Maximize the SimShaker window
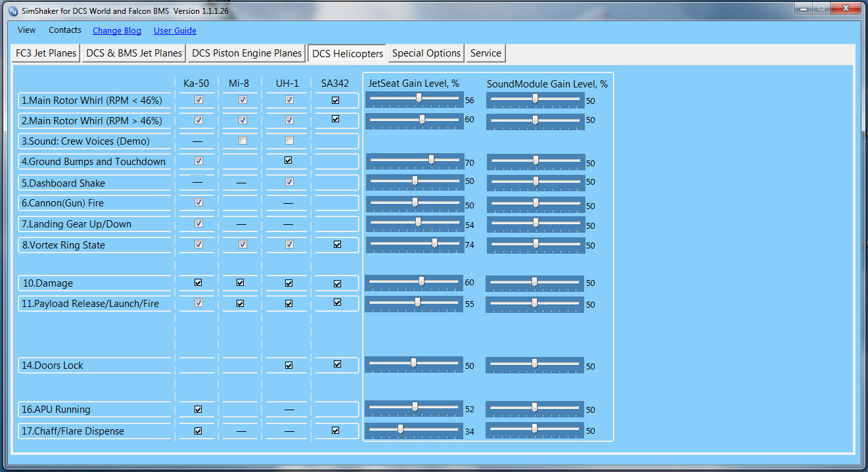 pos(821,8)
